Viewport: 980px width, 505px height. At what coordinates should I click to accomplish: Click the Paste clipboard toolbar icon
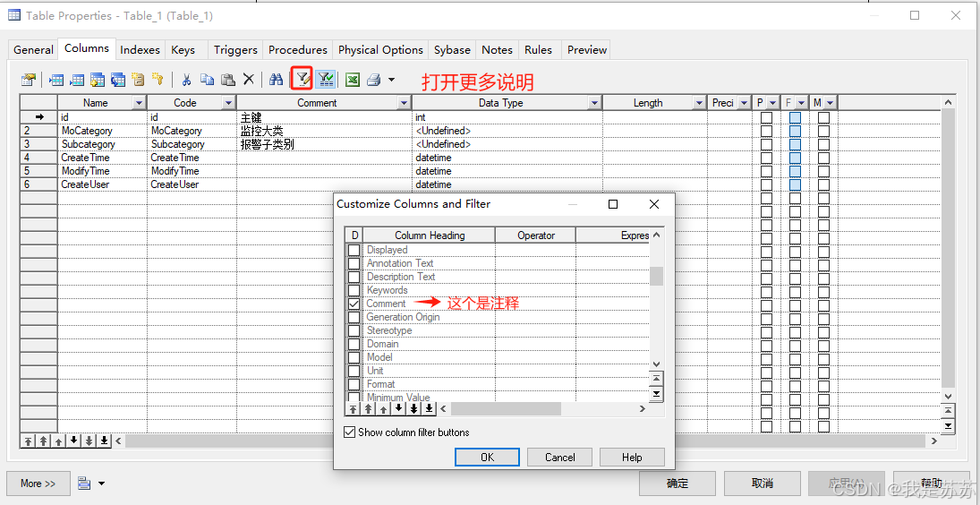click(x=228, y=80)
